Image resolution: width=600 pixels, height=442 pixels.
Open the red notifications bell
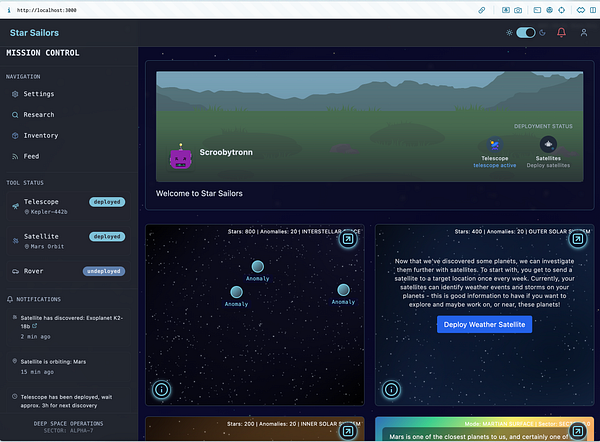[x=561, y=33]
